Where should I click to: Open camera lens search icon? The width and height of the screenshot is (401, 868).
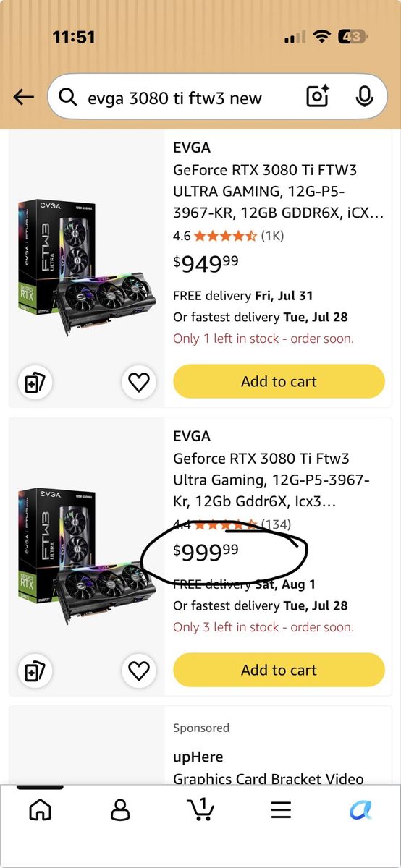point(318,96)
